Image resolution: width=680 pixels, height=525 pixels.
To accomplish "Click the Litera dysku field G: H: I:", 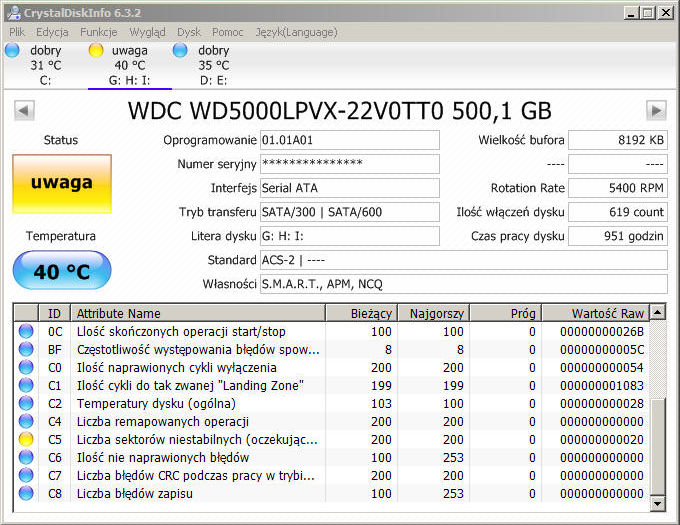I will (x=350, y=236).
